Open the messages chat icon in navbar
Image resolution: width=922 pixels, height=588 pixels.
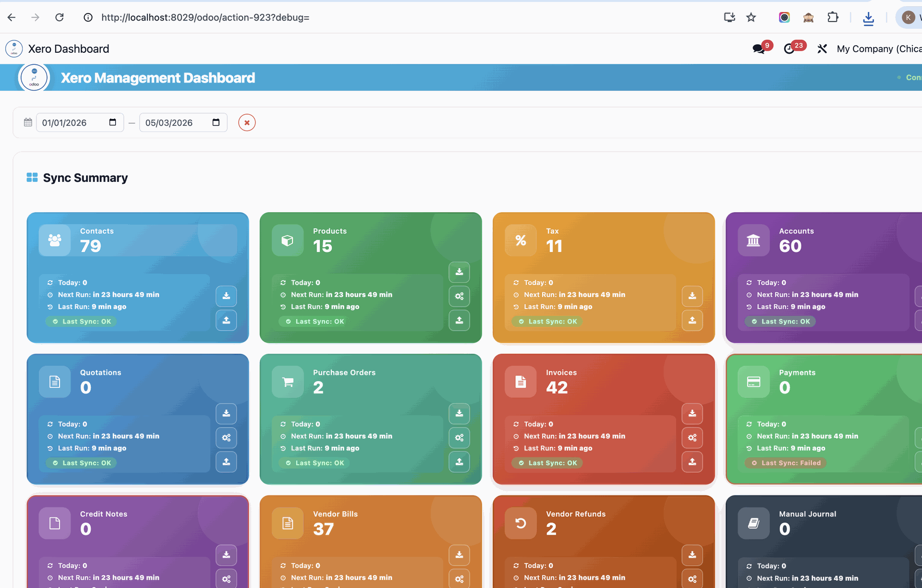[758, 49]
